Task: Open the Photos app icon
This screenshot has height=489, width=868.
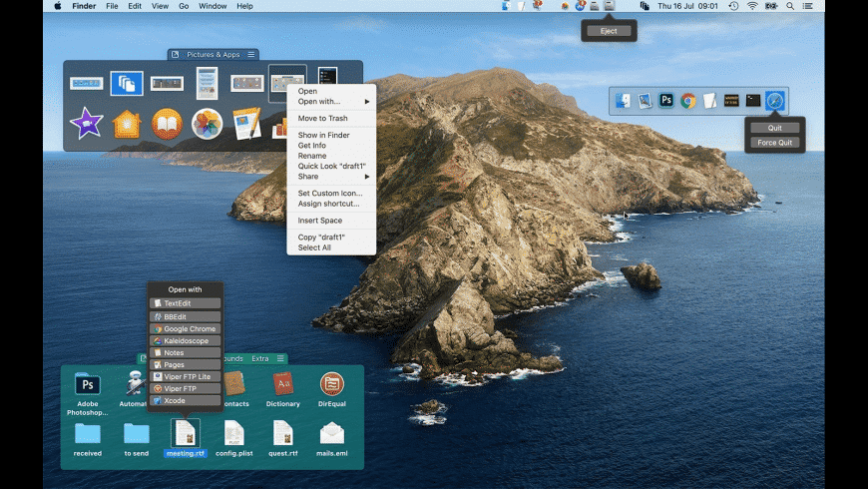Action: (x=207, y=124)
